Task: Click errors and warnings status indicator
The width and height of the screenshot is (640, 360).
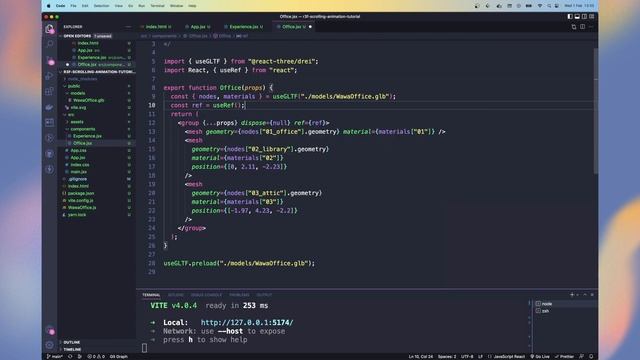Action: pos(96,357)
